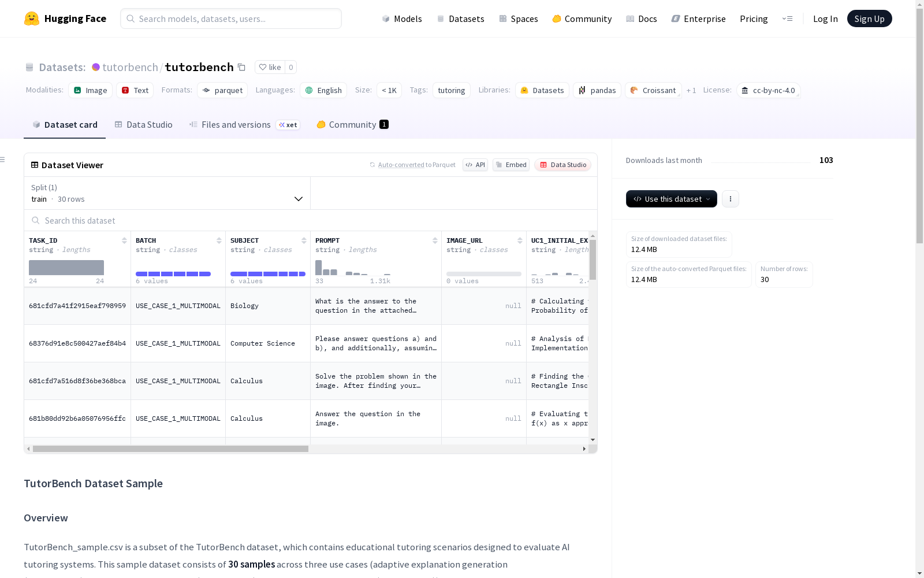Show the +1 additional libraries

[691, 90]
